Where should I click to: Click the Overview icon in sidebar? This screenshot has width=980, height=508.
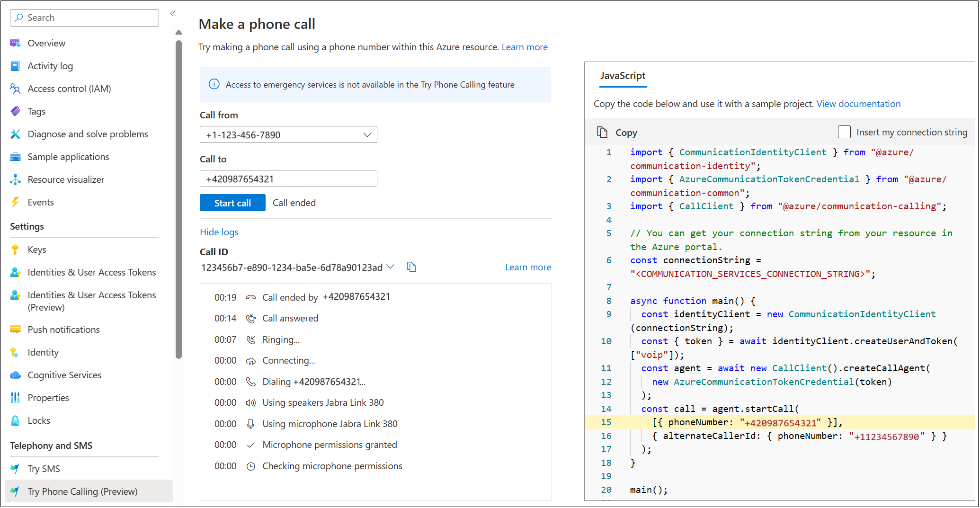[15, 43]
